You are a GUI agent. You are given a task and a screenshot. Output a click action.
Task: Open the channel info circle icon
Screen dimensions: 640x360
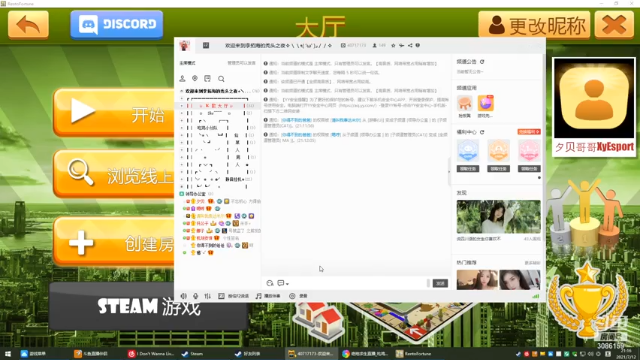point(418,45)
